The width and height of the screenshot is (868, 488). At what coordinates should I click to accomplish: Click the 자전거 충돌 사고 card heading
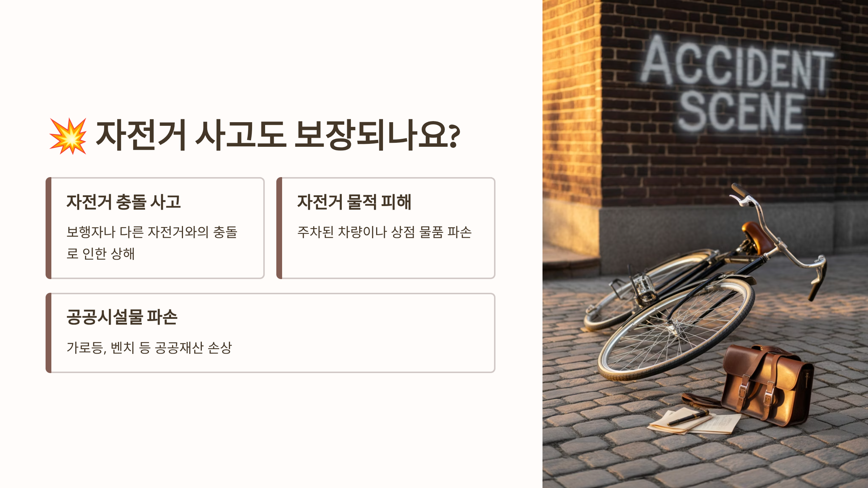(x=123, y=202)
